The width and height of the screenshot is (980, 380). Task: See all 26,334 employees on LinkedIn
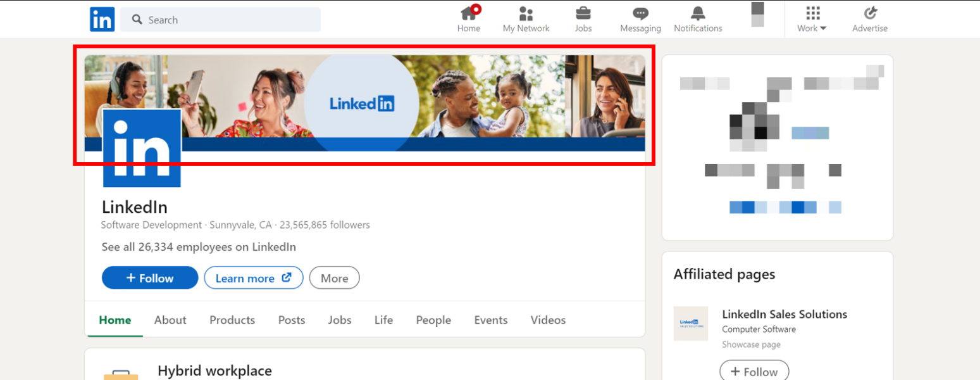pos(198,247)
